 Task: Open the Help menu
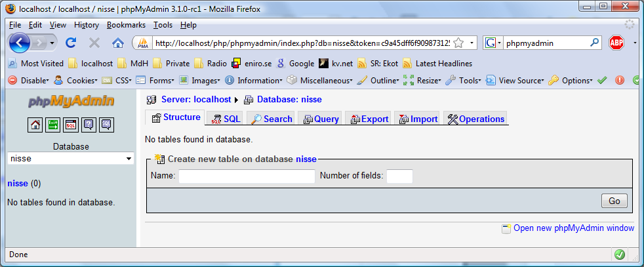click(188, 25)
